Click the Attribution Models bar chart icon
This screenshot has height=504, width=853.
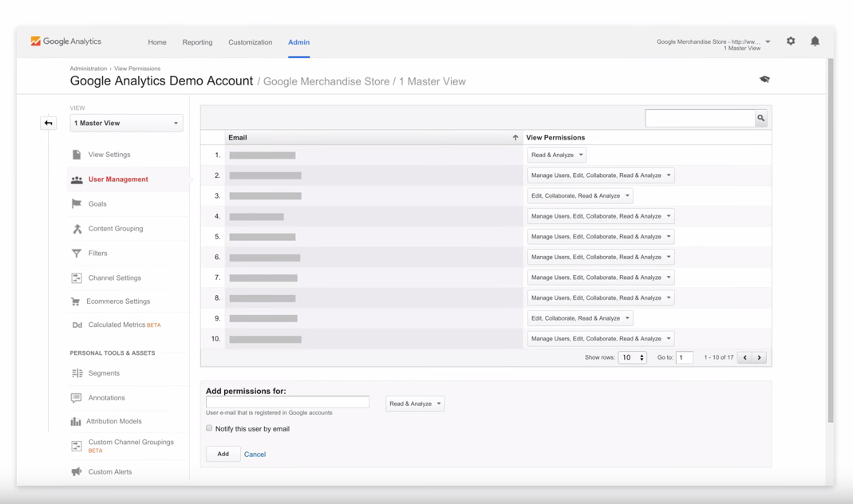[x=76, y=421]
